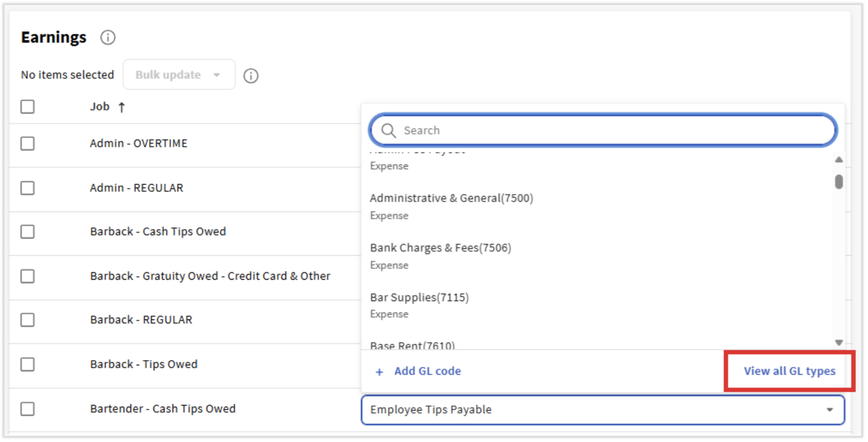This screenshot has width=868, height=442.
Task: Check the select-all checkbox in header
Action: (x=27, y=106)
